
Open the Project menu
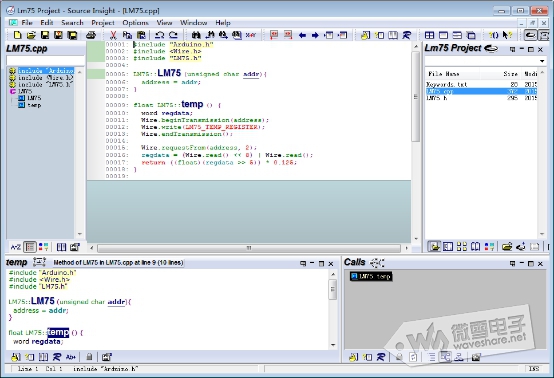pyautogui.click(x=103, y=23)
